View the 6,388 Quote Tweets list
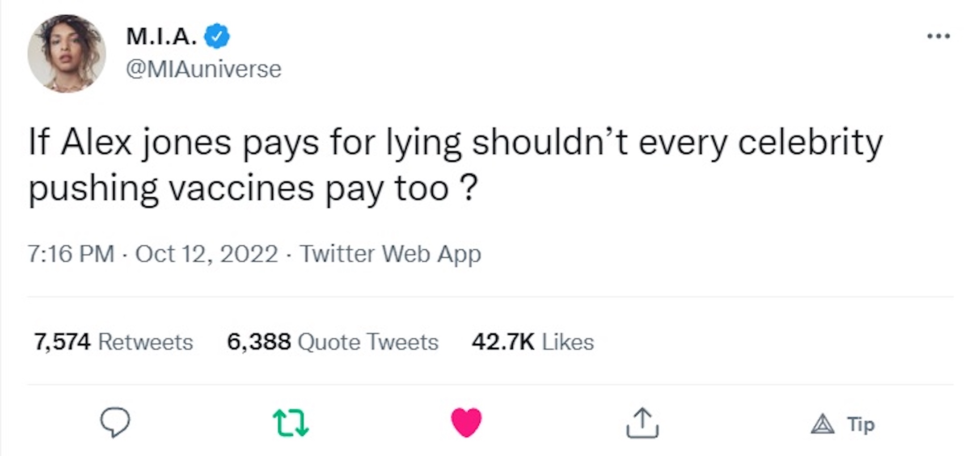The width and height of the screenshot is (980, 456). click(333, 342)
